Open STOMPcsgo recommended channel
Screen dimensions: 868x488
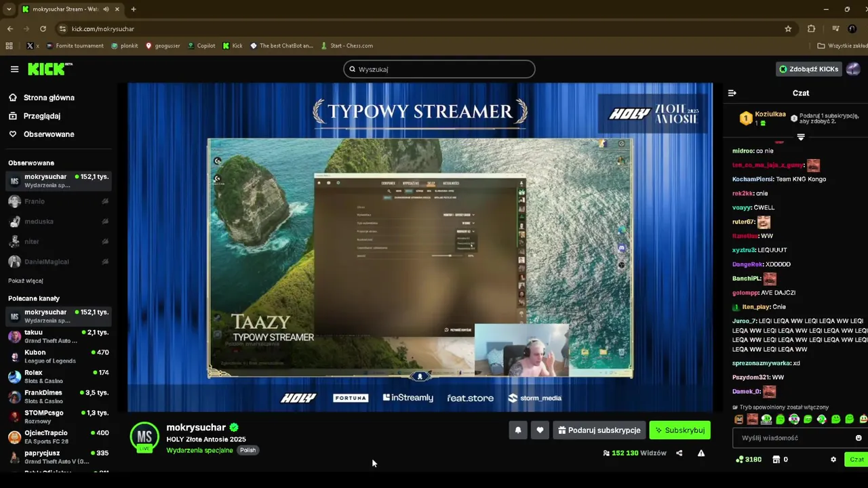tap(58, 417)
